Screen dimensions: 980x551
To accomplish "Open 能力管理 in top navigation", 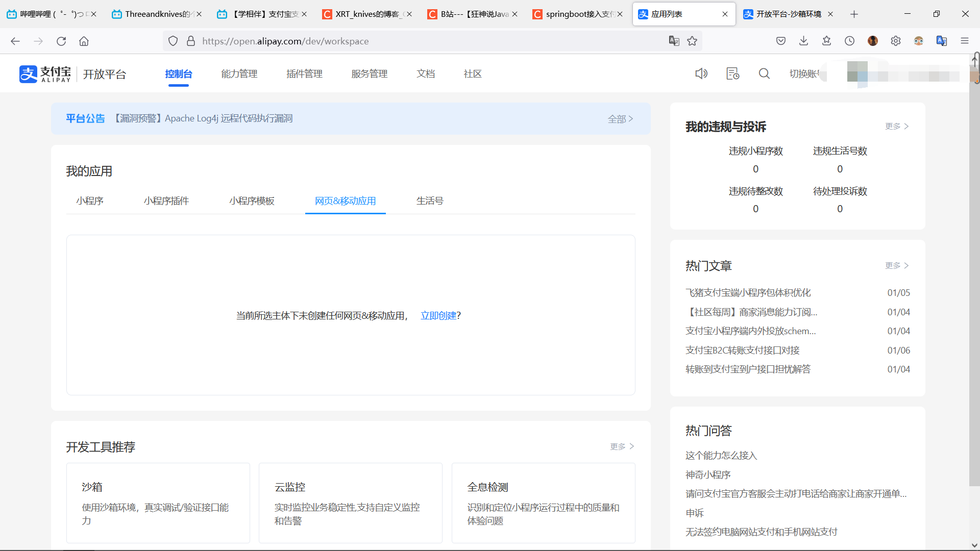I will click(x=239, y=74).
